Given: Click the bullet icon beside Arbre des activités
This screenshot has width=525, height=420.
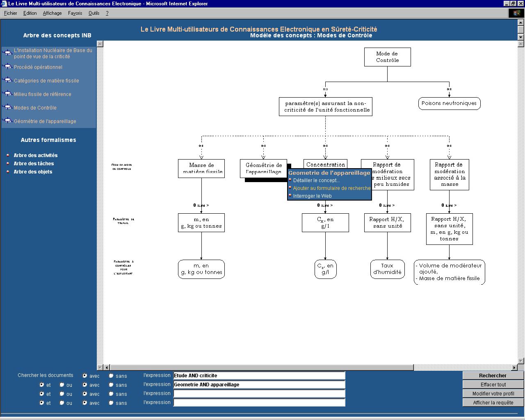Looking at the screenshot, I should [8, 155].
